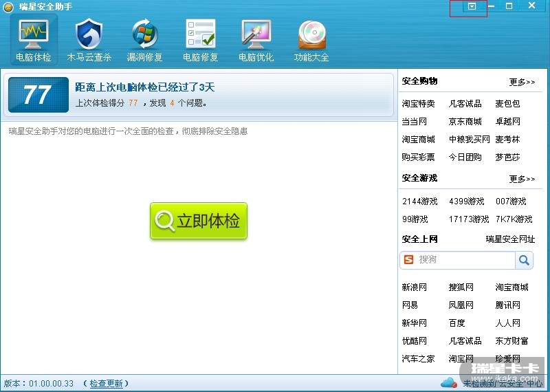Open the 购买彩票 link
The image size is (550, 392).
(419, 157)
